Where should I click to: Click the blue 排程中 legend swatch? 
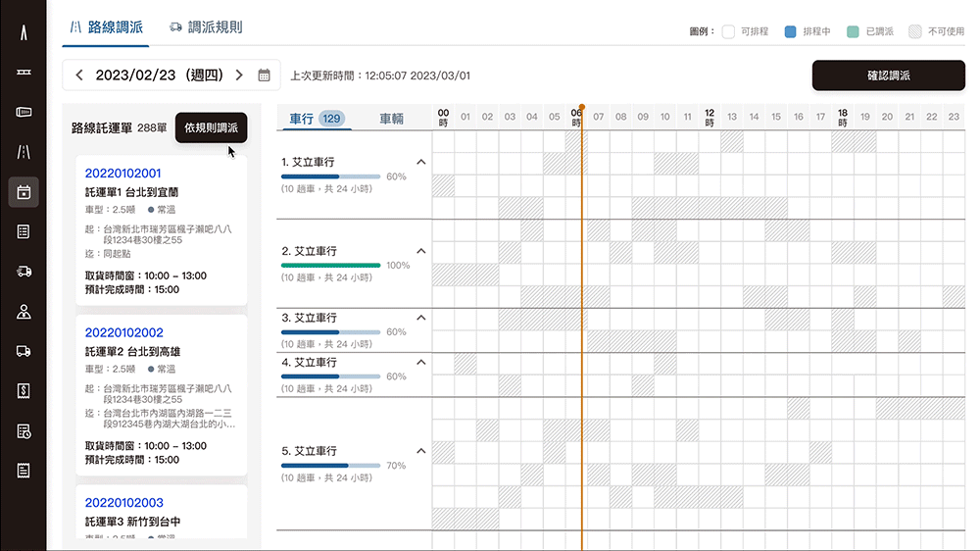pyautogui.click(x=790, y=31)
